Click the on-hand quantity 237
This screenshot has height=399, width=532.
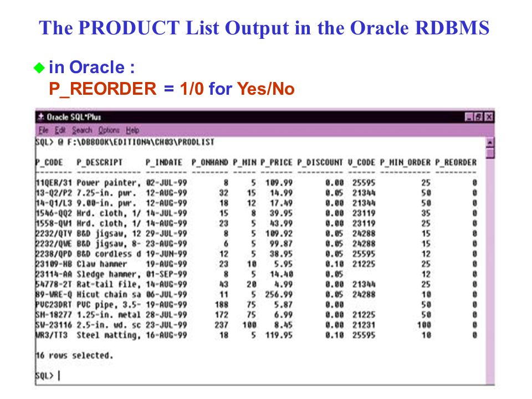pos(222,325)
